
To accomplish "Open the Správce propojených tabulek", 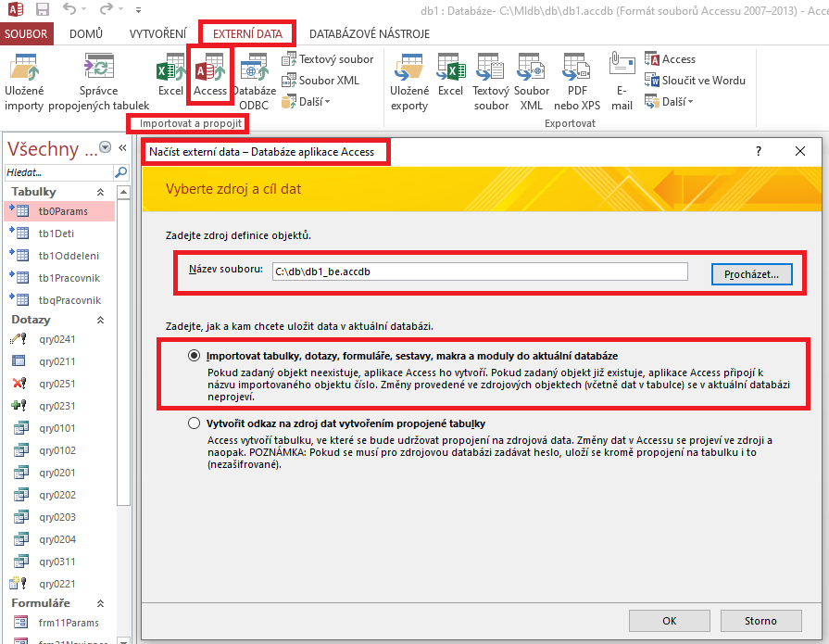I will 99,79.
